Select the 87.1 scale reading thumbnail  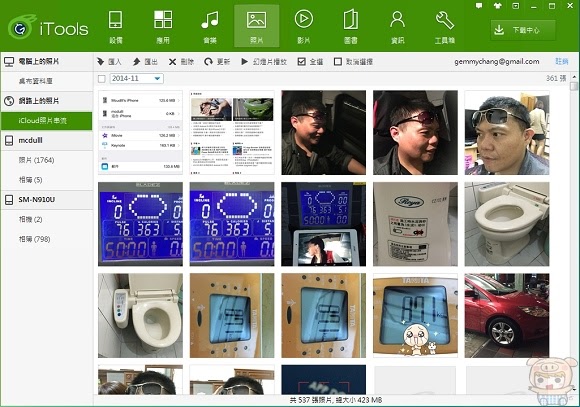pyautogui.click(x=415, y=316)
